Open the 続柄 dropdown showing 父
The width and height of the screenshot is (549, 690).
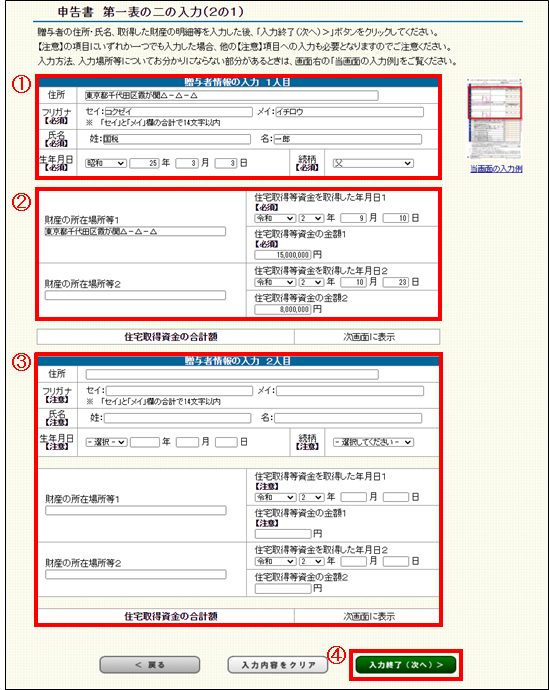tap(373, 163)
